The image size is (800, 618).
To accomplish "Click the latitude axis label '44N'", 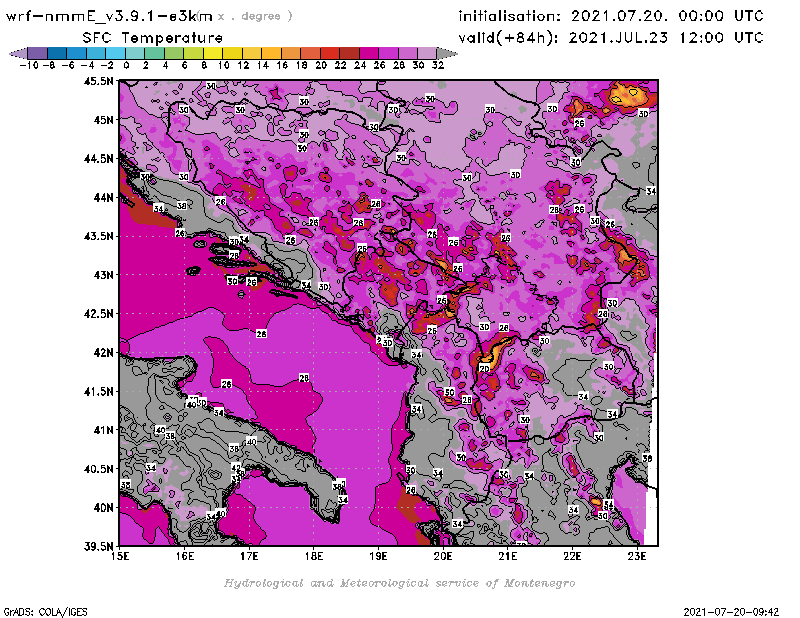I will pyautogui.click(x=103, y=197).
